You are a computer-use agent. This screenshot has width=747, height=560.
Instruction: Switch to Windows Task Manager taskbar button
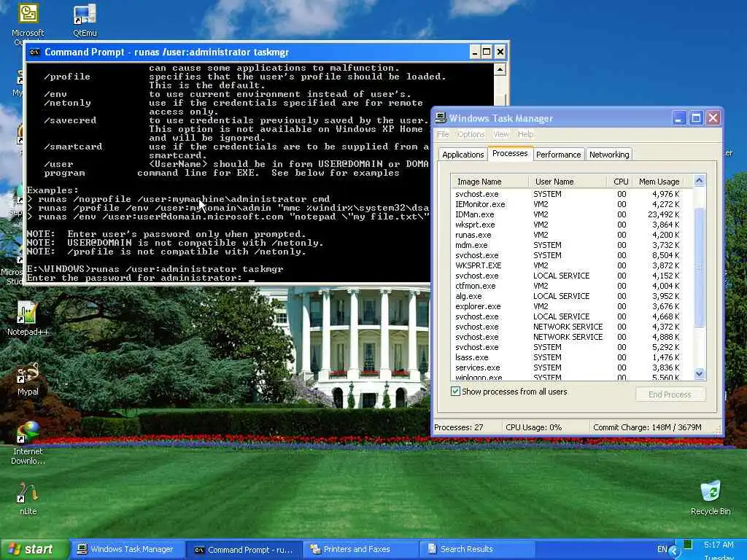coord(128,550)
